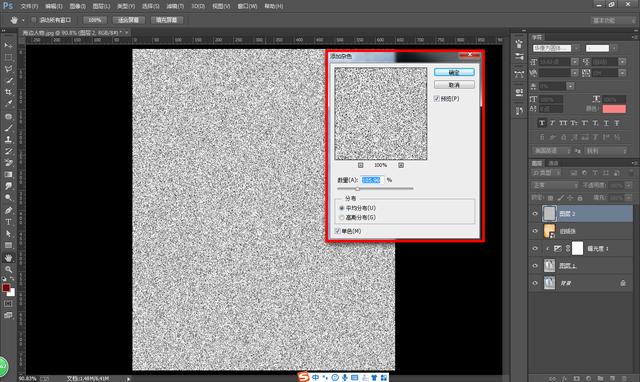Select the Pen tool
640x382 pixels.
click(x=8, y=210)
